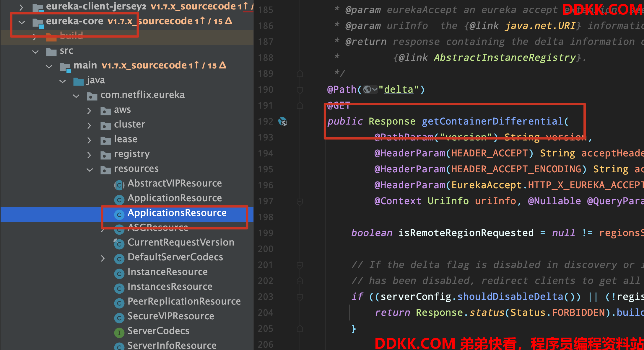
Task: Click the getContainerDifferential method name
Action: pyautogui.click(x=492, y=121)
